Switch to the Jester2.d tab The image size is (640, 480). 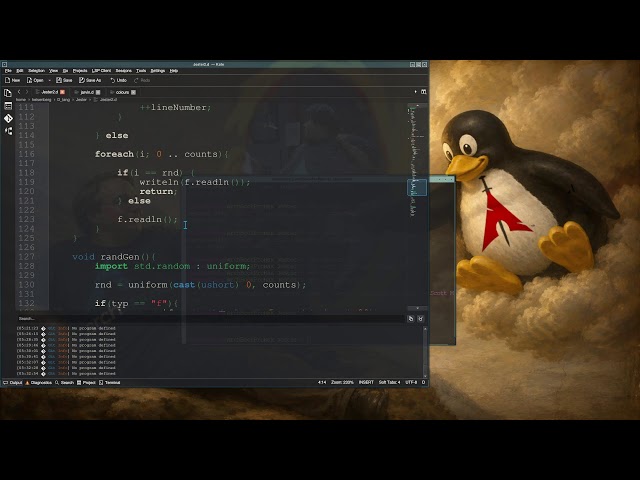click(49, 92)
